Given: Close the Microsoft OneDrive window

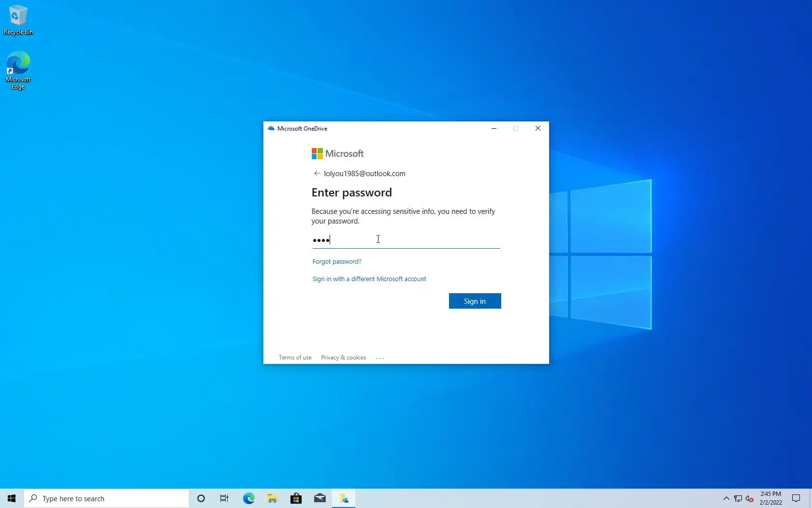Looking at the screenshot, I should (x=538, y=128).
